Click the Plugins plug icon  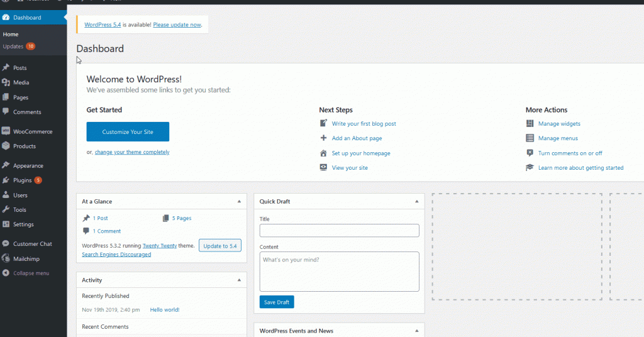[x=6, y=180]
